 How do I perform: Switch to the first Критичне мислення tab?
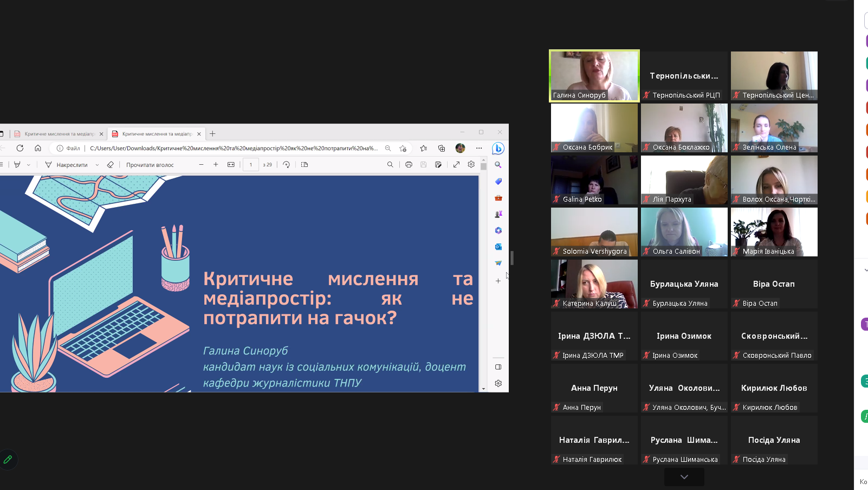[56, 134]
